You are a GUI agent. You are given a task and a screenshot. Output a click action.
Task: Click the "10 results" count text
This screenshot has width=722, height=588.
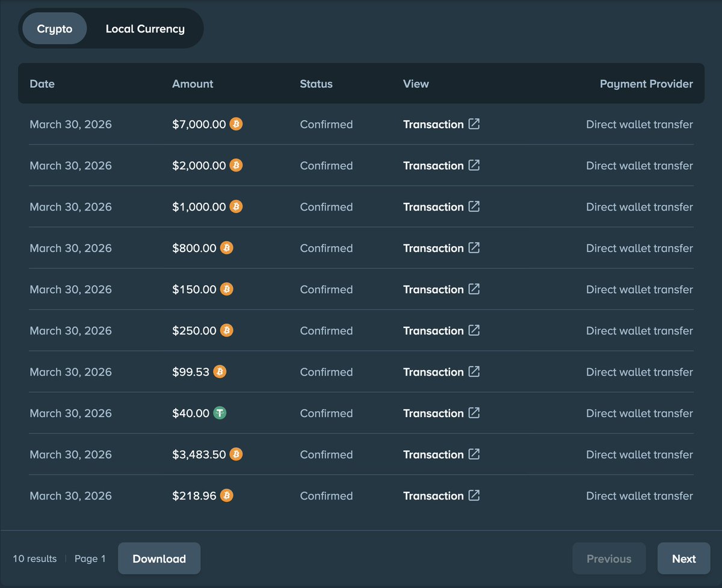point(35,559)
